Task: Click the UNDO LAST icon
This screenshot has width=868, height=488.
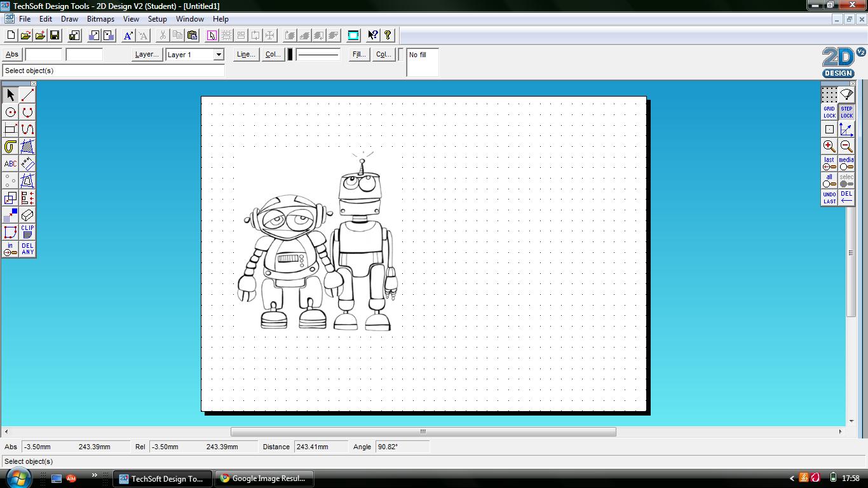Action: point(829,198)
